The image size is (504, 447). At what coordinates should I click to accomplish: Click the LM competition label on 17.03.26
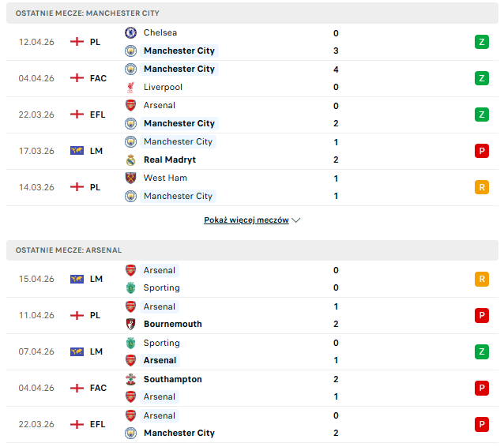96,151
